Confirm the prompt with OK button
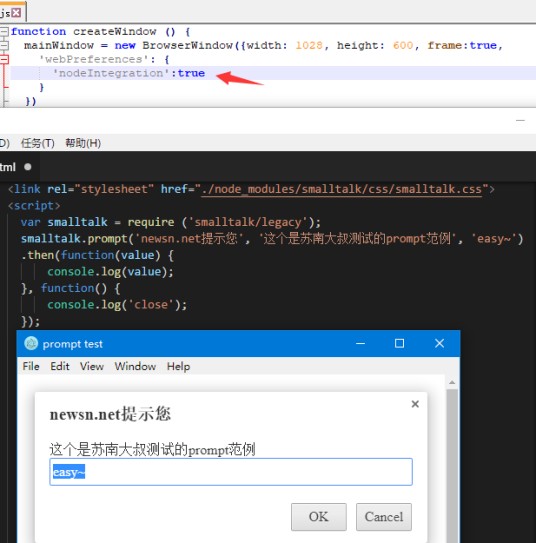Viewport: 536px width, 543px height. (x=319, y=517)
